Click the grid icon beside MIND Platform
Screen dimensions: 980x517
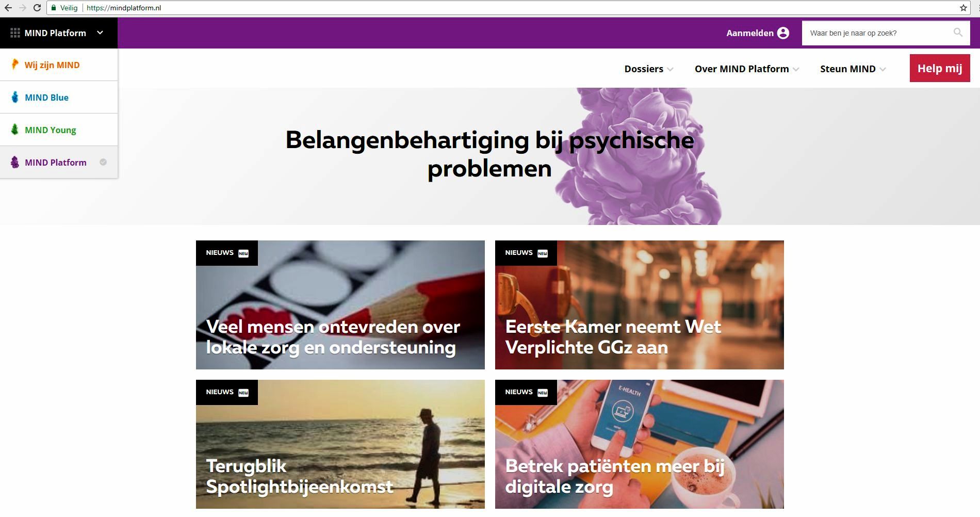click(x=15, y=33)
